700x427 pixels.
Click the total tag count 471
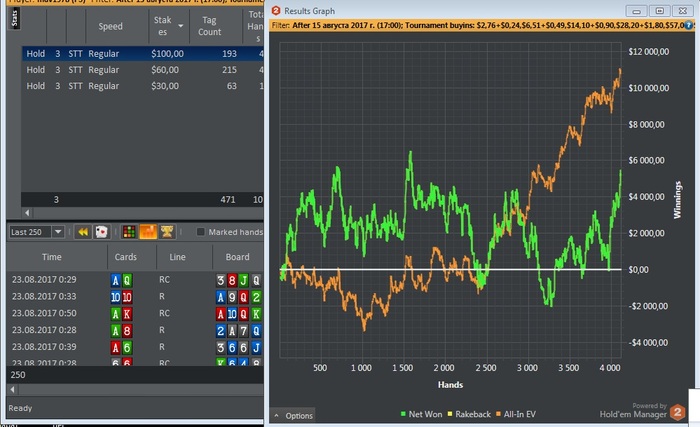tap(228, 200)
